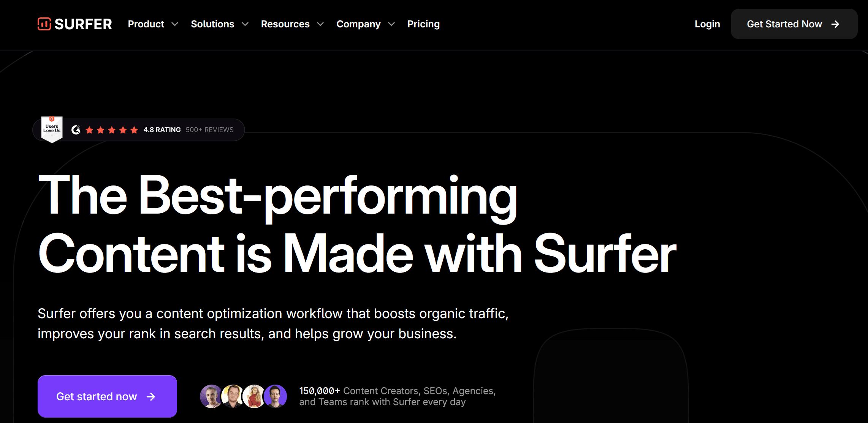Click the Surfer logo icon
Screen dimensions: 868x423
[44, 24]
